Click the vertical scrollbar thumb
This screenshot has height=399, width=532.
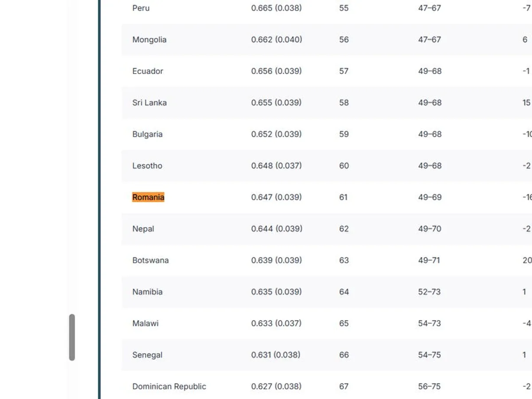point(72,337)
